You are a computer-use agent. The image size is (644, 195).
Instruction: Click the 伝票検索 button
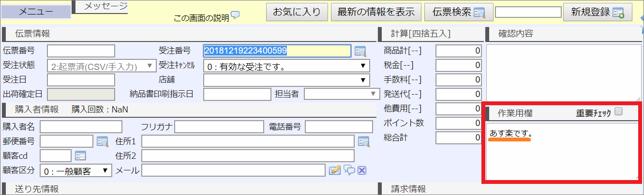click(451, 12)
